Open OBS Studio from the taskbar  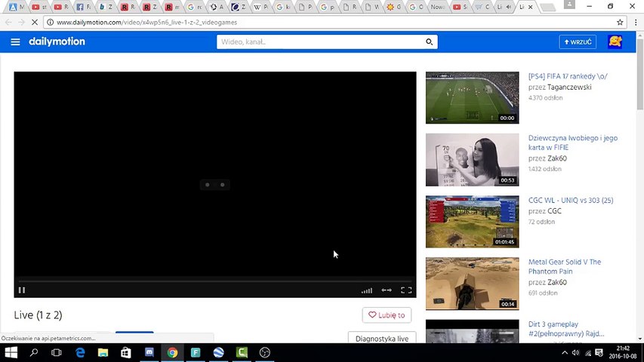click(265, 352)
